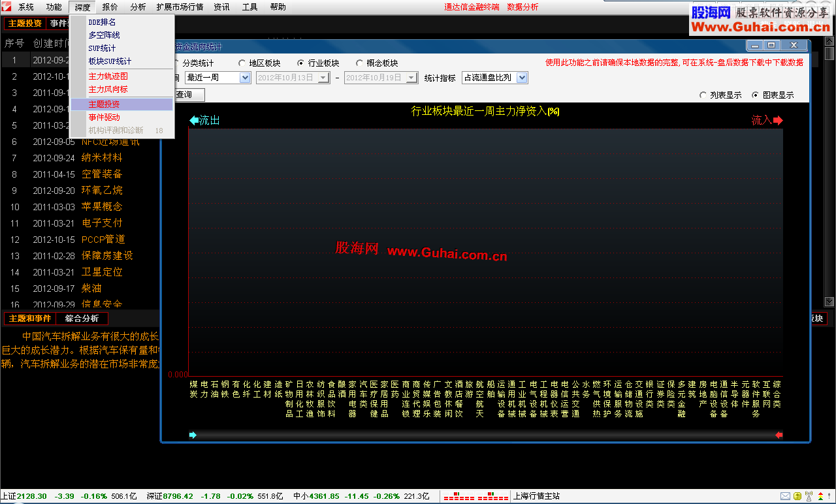Screen dimensions: 836x504
Task: Click the antenna signal status icon
Action: click(809, 497)
